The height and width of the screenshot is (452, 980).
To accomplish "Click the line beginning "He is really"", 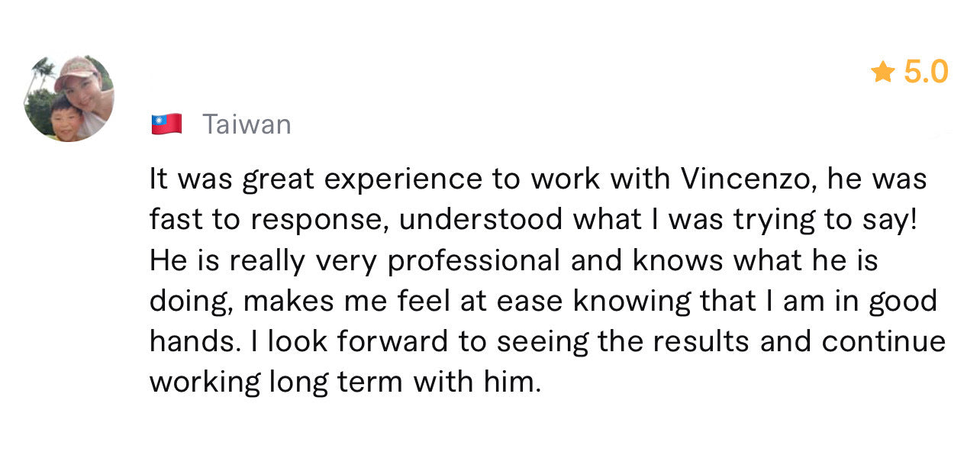I will (x=513, y=260).
